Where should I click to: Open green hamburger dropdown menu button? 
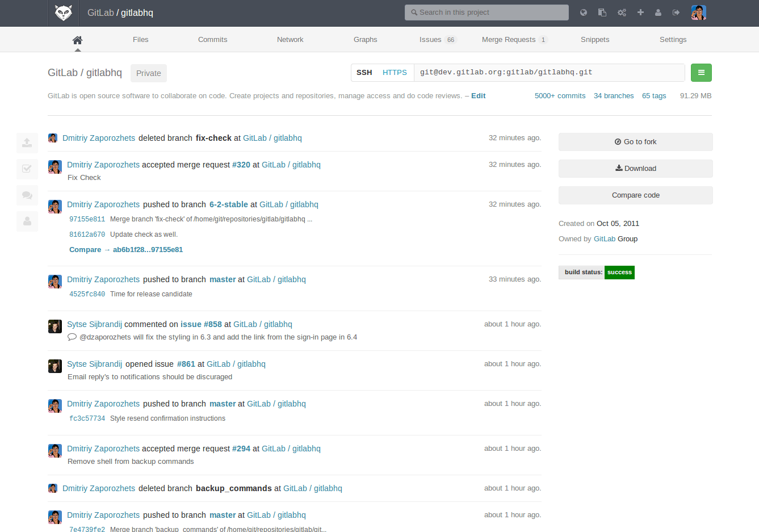(701, 73)
